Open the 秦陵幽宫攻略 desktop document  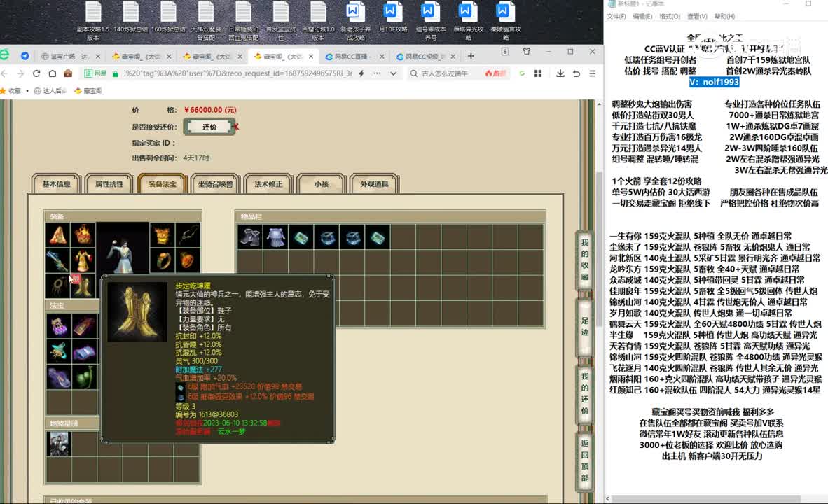[505, 20]
